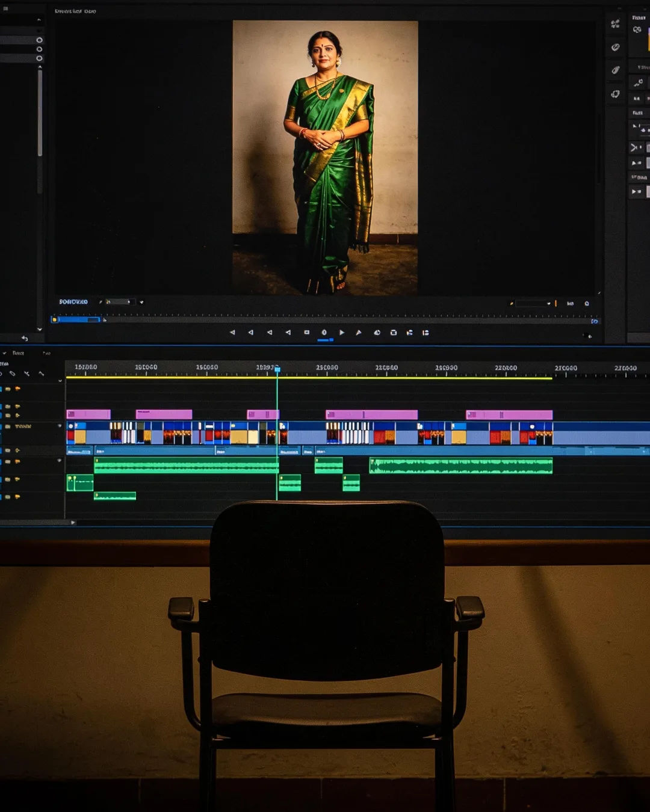The width and height of the screenshot is (650, 812).
Task: Click the square stop button in transport controls
Action: 307,332
